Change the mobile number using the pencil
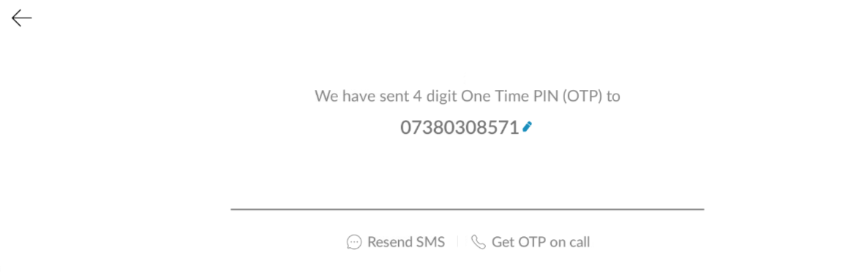Screen dimensions: 868x272 (x=527, y=127)
